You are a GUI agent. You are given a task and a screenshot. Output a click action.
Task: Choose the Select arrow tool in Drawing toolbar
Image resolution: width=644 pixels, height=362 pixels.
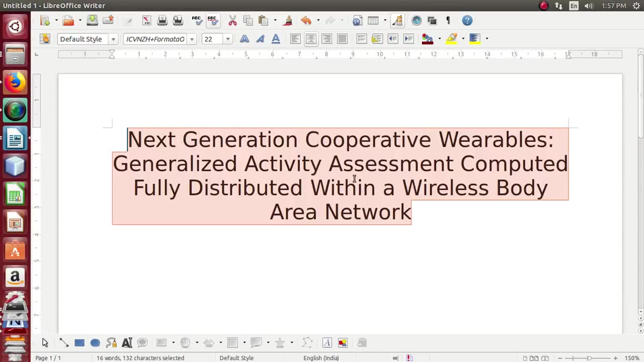point(45,343)
